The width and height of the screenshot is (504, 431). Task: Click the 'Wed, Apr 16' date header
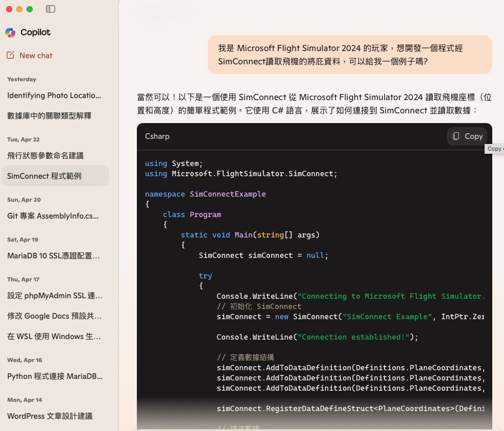point(25,360)
